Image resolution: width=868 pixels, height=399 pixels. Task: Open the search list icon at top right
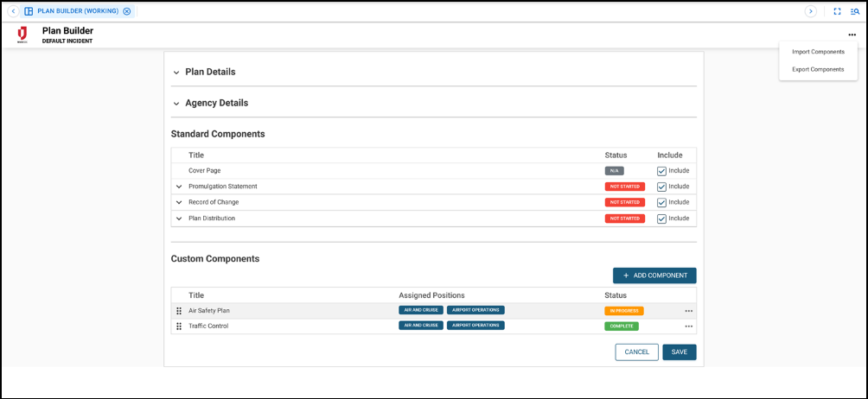coord(855,11)
